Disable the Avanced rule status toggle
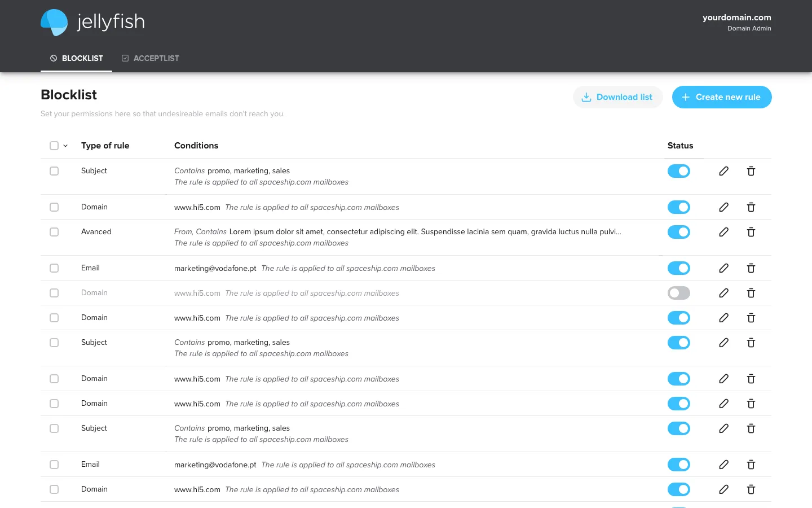This screenshot has width=812, height=508. coord(678,232)
